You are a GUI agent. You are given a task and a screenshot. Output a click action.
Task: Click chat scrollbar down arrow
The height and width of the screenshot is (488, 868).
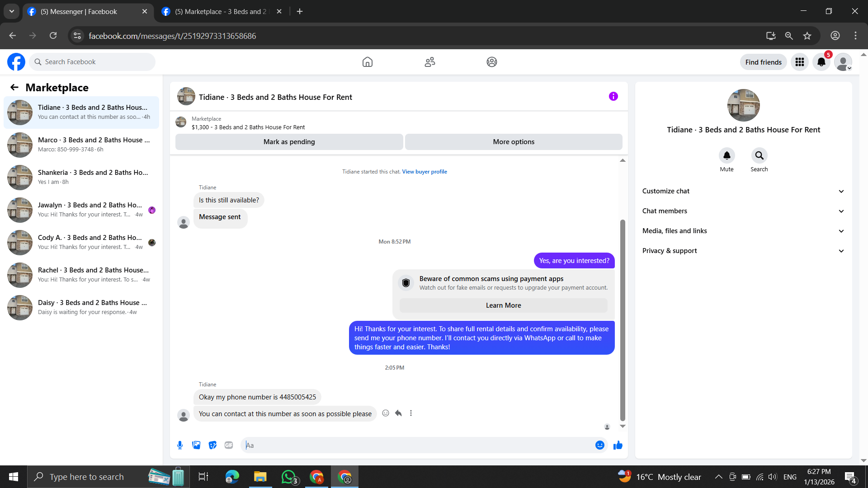623,426
